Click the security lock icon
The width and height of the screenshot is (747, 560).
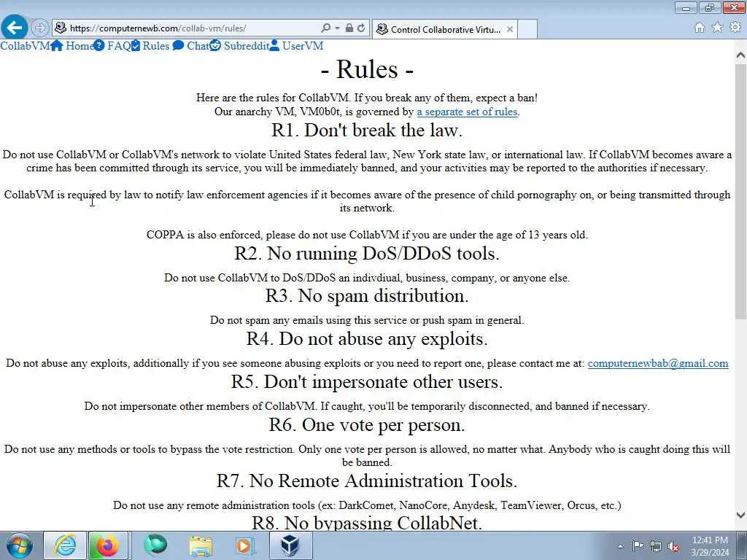pos(349,28)
